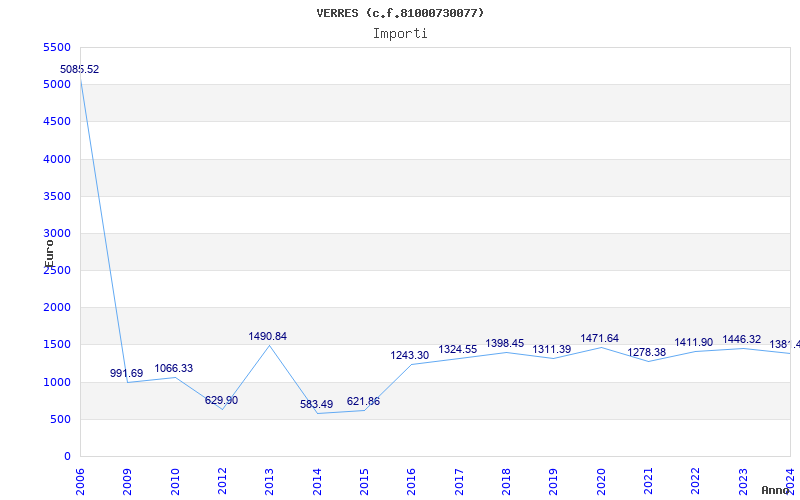Click the y-axis value 4500
800x500 pixels.
click(57, 122)
